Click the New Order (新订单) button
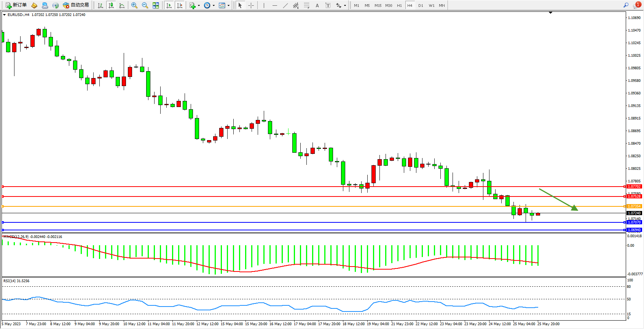The image size is (644, 329). tap(16, 5)
